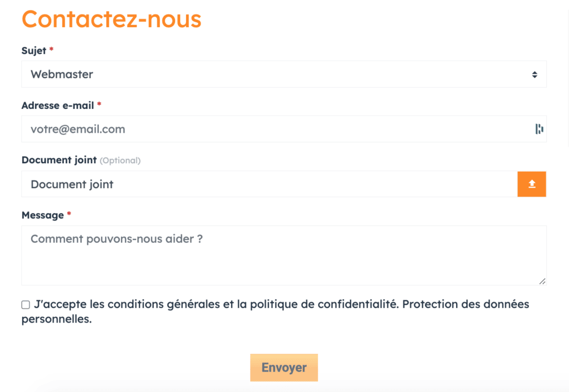The height and width of the screenshot is (392, 569).
Task: Open the Sujet dropdown arrows
Action: 535,75
